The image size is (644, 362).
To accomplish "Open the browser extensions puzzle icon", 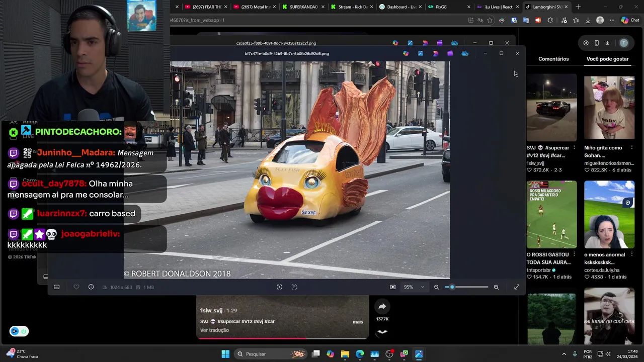I will [550, 20].
